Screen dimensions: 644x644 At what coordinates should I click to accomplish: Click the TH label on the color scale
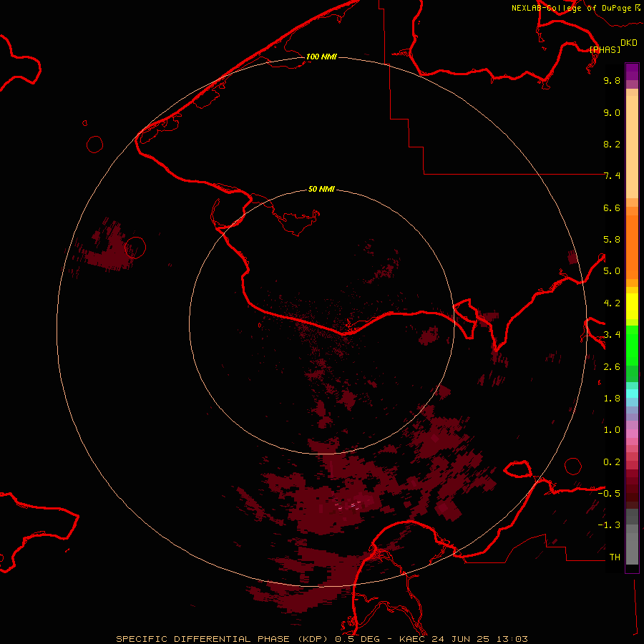(615, 557)
